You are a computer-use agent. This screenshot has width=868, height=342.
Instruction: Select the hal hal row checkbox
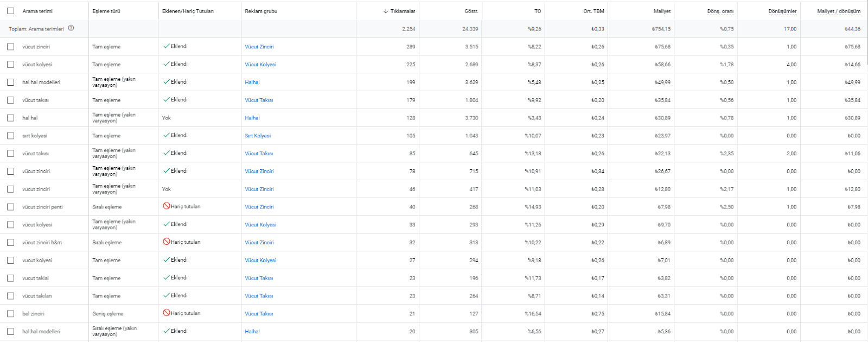coord(10,118)
